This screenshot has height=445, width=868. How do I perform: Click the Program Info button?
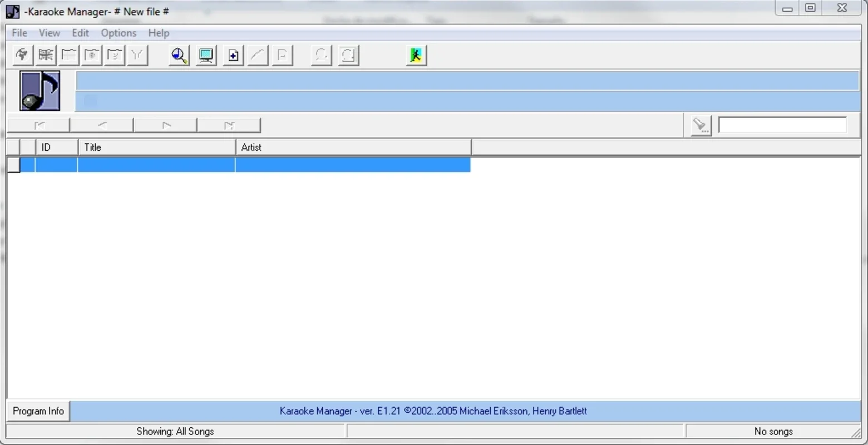pyautogui.click(x=38, y=411)
